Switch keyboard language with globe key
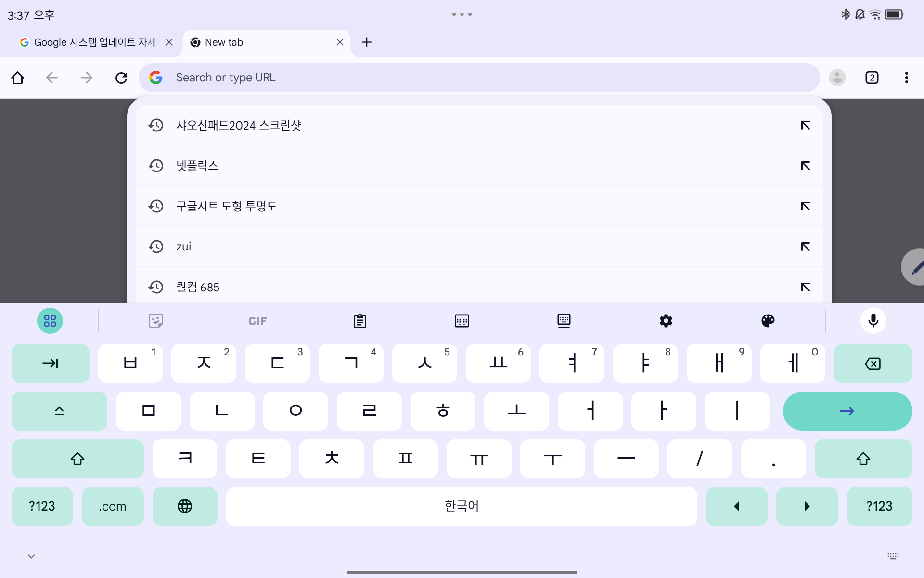This screenshot has height=578, width=924. point(185,506)
